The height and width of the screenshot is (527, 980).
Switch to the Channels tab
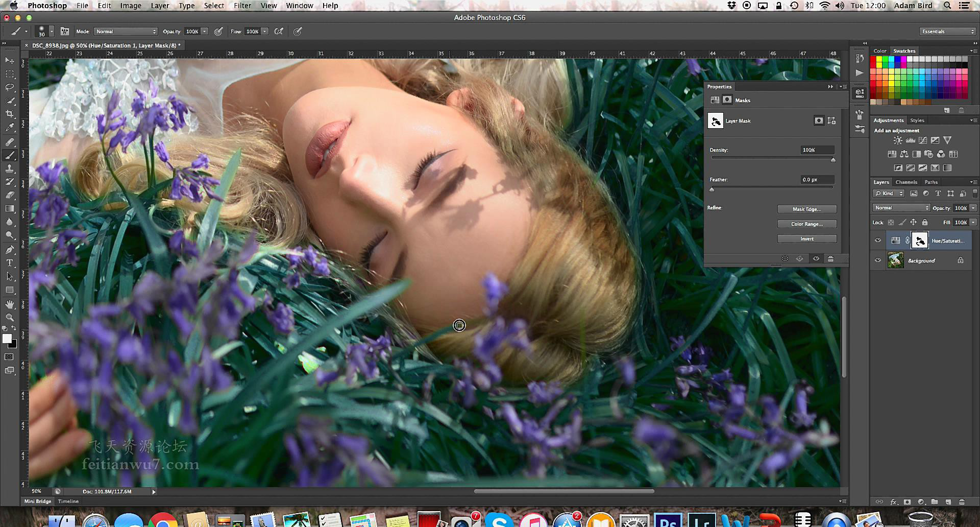tap(906, 182)
